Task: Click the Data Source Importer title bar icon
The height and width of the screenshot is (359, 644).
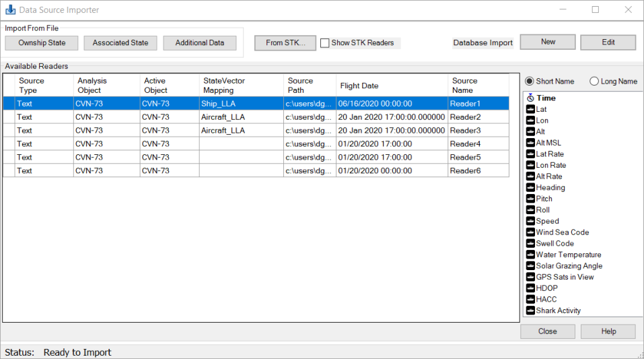Action: [x=10, y=10]
